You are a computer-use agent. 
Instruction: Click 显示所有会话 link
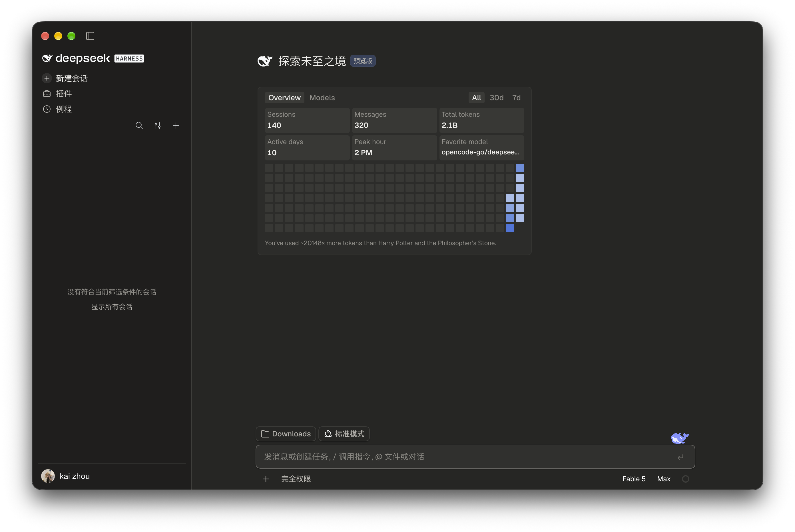(x=112, y=307)
